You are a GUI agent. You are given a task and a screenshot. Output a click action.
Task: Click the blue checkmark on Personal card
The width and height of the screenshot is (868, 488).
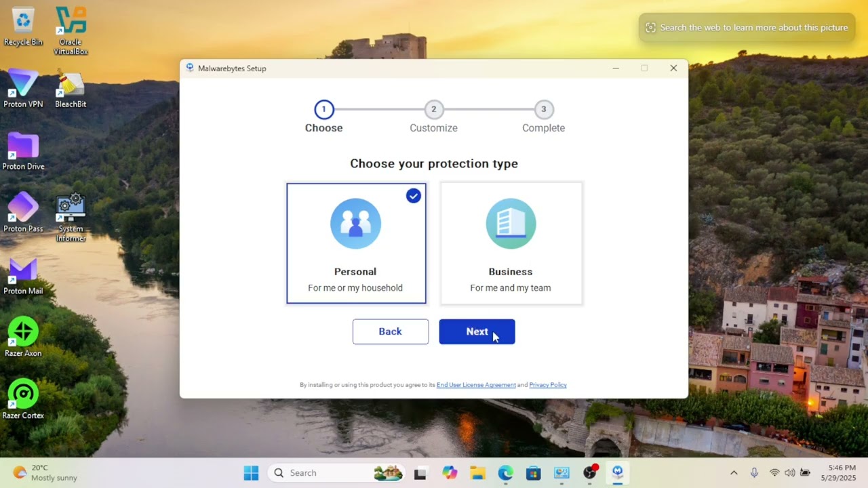tap(414, 196)
